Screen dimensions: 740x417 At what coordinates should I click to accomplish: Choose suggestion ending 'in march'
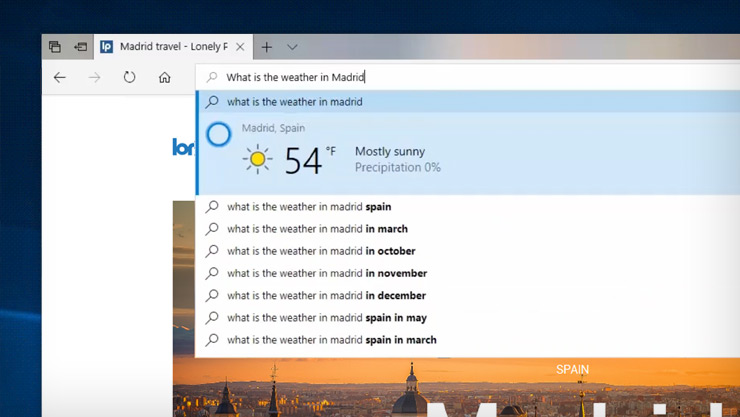tap(468, 229)
